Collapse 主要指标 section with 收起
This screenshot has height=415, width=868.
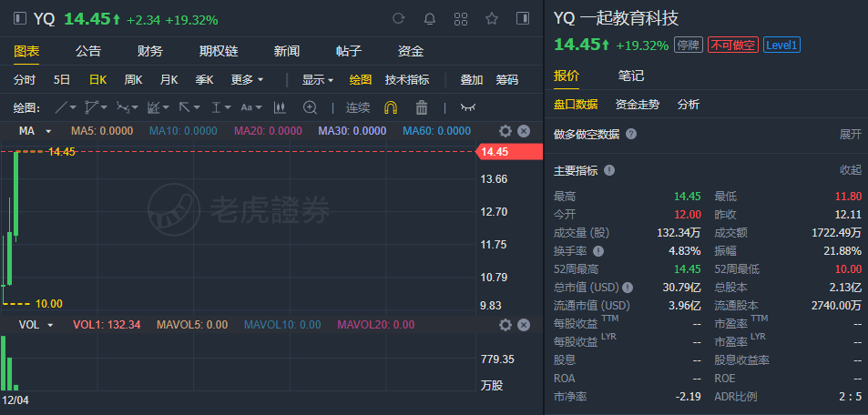(x=851, y=170)
